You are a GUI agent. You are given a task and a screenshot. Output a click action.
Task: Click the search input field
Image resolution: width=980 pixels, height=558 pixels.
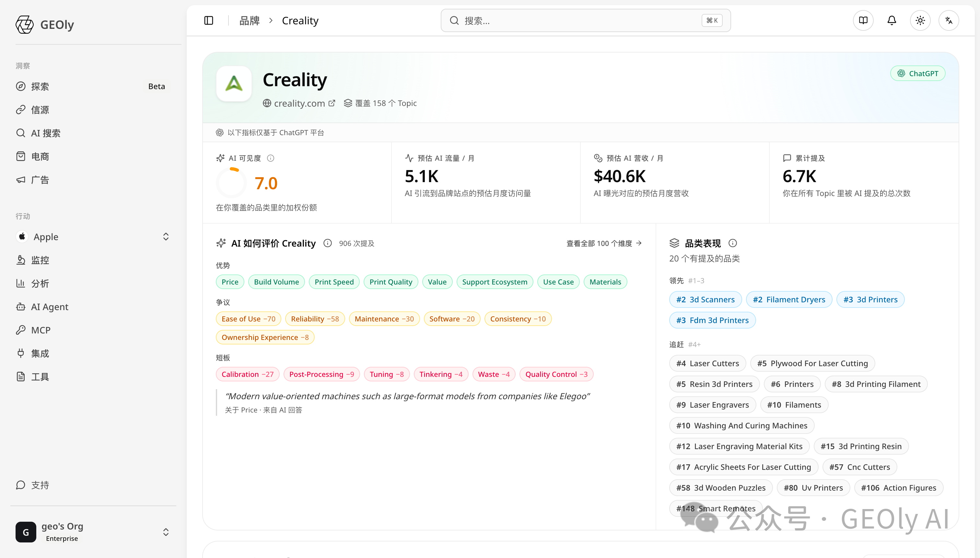pos(585,20)
